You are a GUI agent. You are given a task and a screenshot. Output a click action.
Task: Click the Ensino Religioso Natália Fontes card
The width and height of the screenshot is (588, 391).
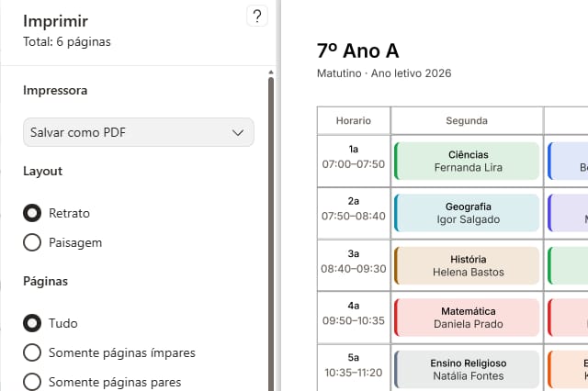click(x=467, y=370)
